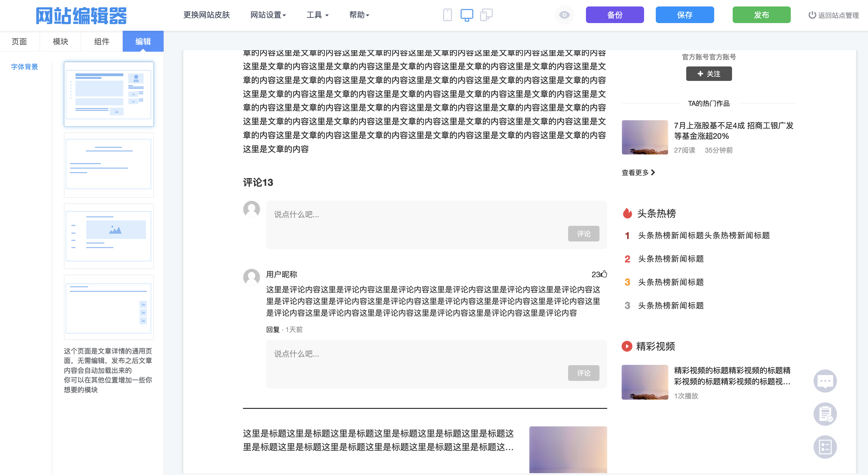Image resolution: width=868 pixels, height=475 pixels.
Task: Click the green 发布 button
Action: click(x=761, y=15)
